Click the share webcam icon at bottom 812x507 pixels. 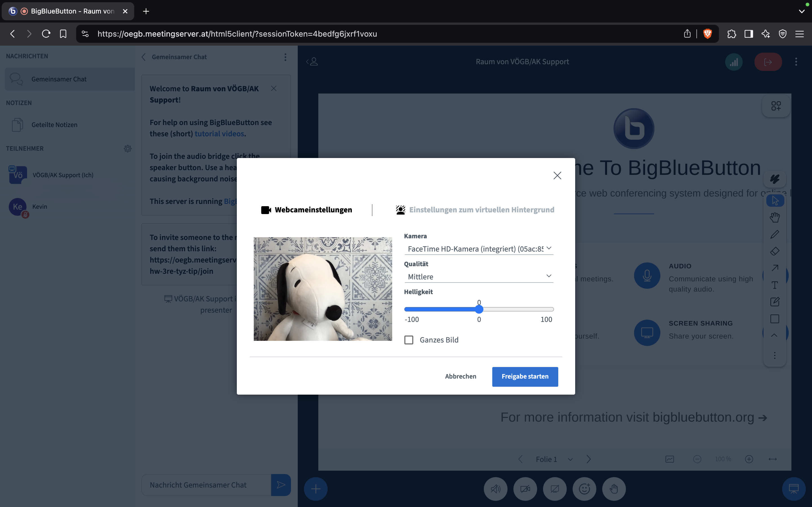pyautogui.click(x=525, y=489)
